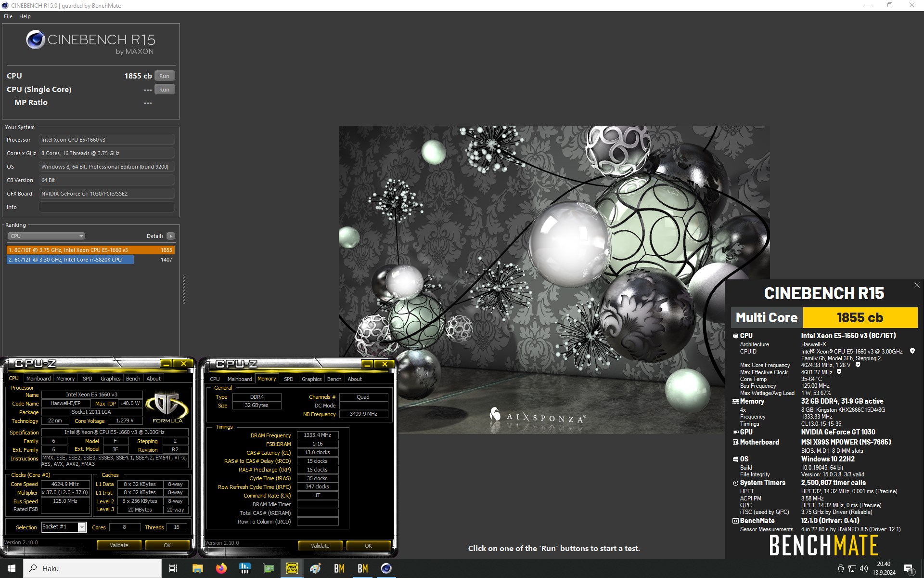
Task: Open the notification center icon
Action: point(909,569)
